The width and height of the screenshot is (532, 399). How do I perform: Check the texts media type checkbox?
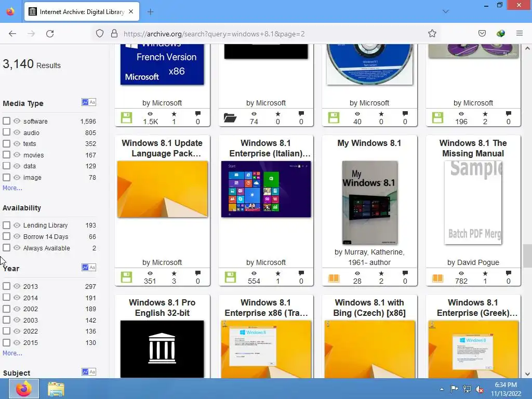click(6, 143)
